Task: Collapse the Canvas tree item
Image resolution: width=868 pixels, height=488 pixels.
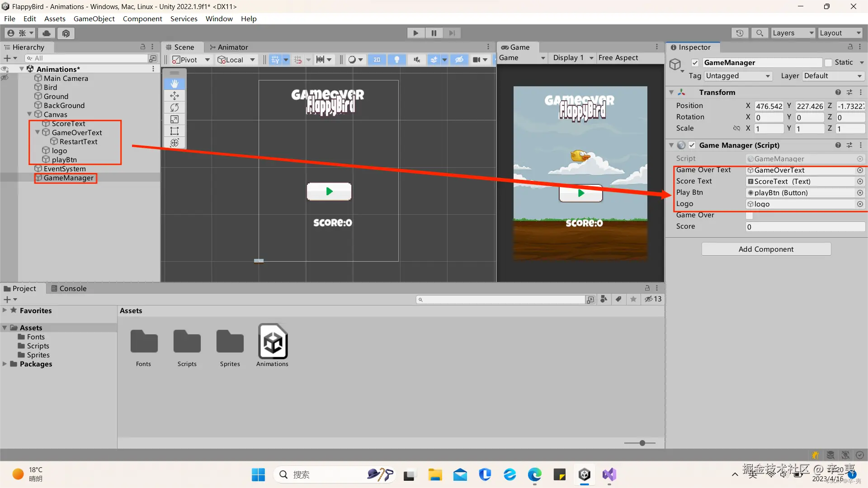Action: pyautogui.click(x=29, y=114)
